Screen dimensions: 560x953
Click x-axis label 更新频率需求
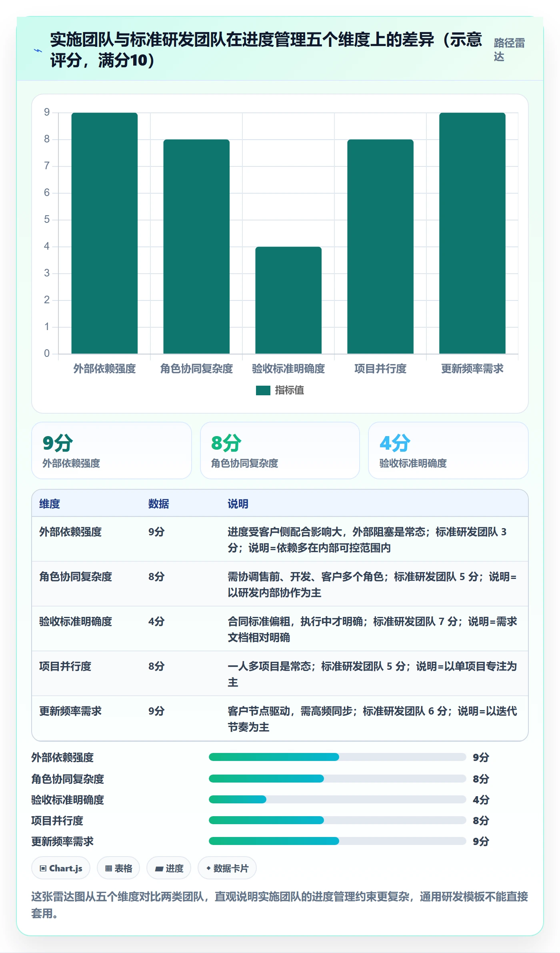point(472,369)
